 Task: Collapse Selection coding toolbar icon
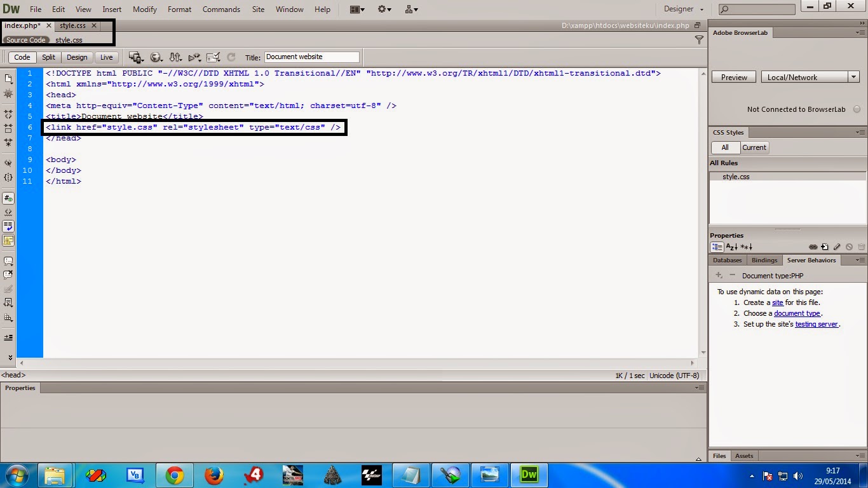[8, 128]
